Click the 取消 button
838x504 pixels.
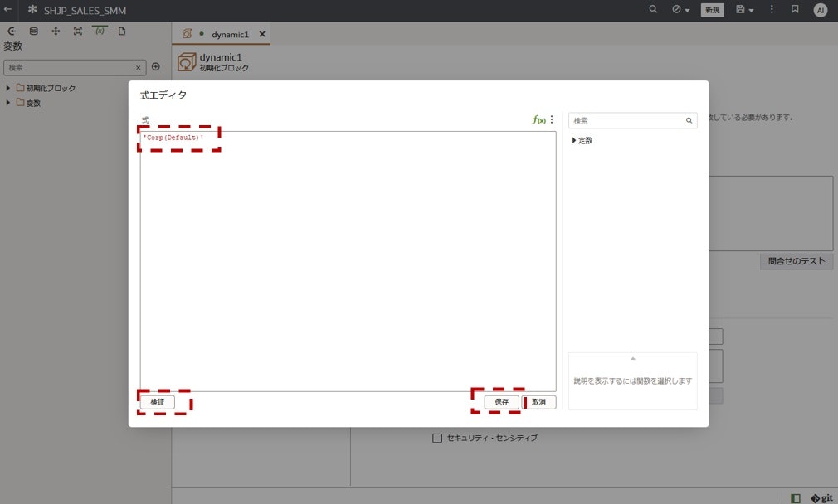[x=538, y=402]
